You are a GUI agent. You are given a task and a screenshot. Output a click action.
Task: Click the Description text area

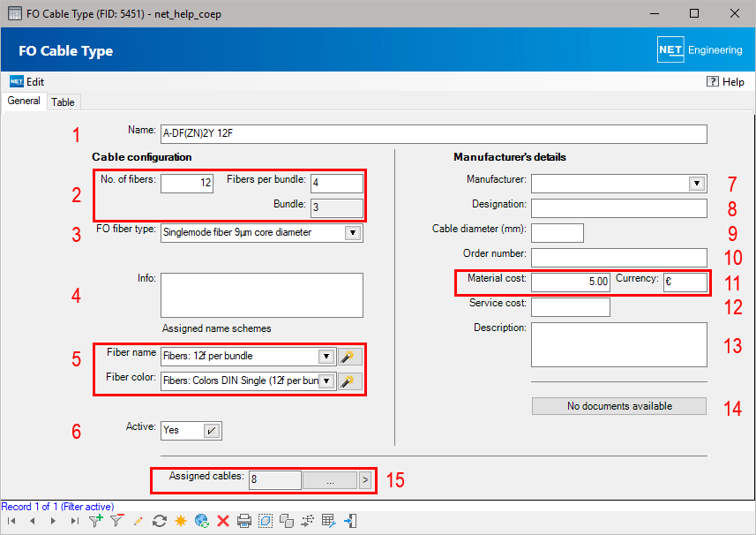(619, 344)
